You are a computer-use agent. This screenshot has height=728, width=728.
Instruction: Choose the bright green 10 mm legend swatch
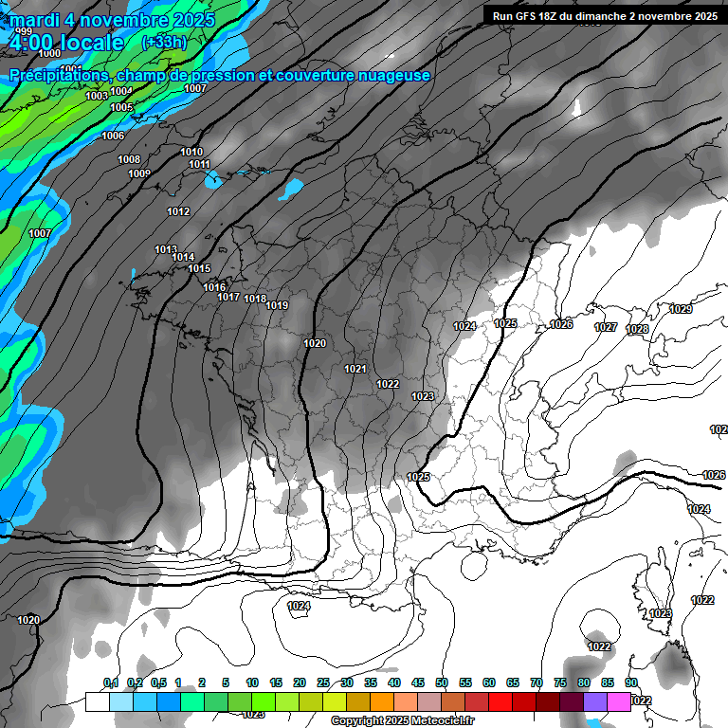click(263, 701)
